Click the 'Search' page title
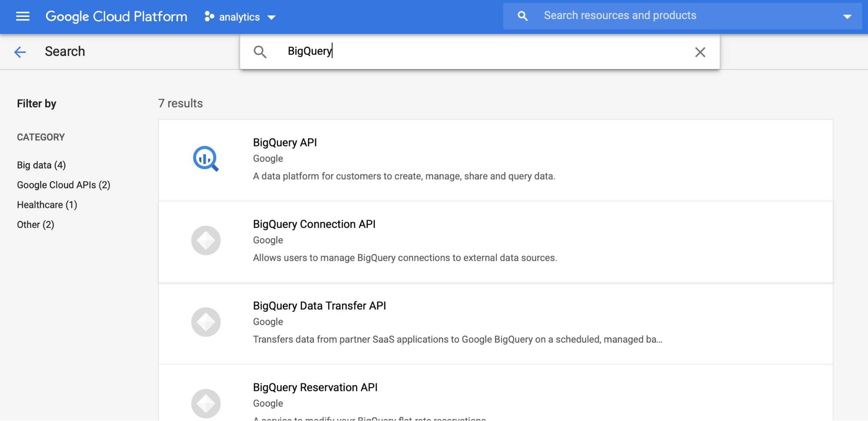Viewport: 868px width, 421px height. [65, 51]
